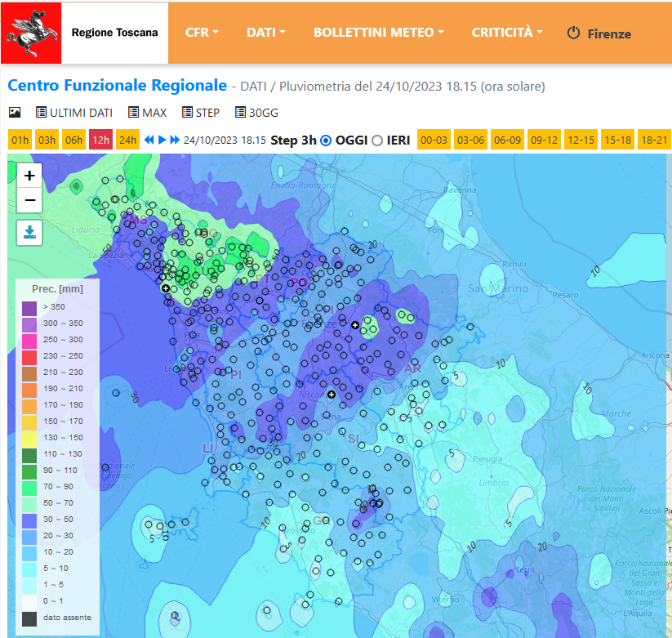Select the OGGI radio button
Screen dimensions: 672x638
(326, 141)
